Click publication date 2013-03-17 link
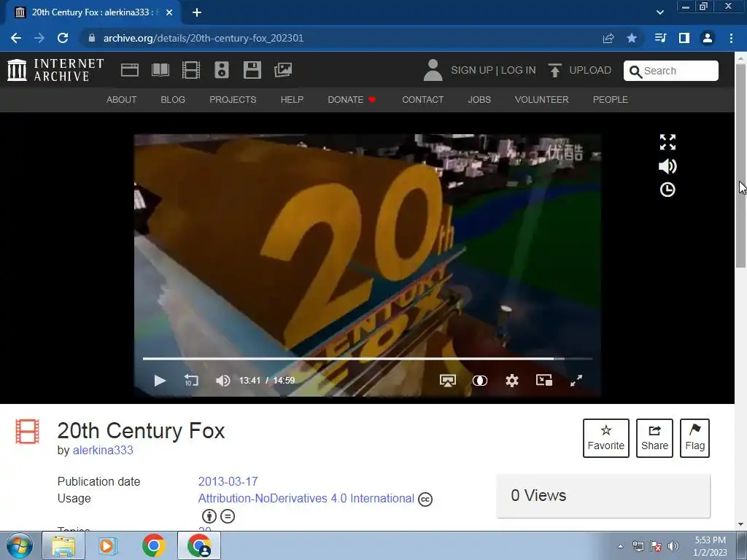 pyautogui.click(x=228, y=481)
